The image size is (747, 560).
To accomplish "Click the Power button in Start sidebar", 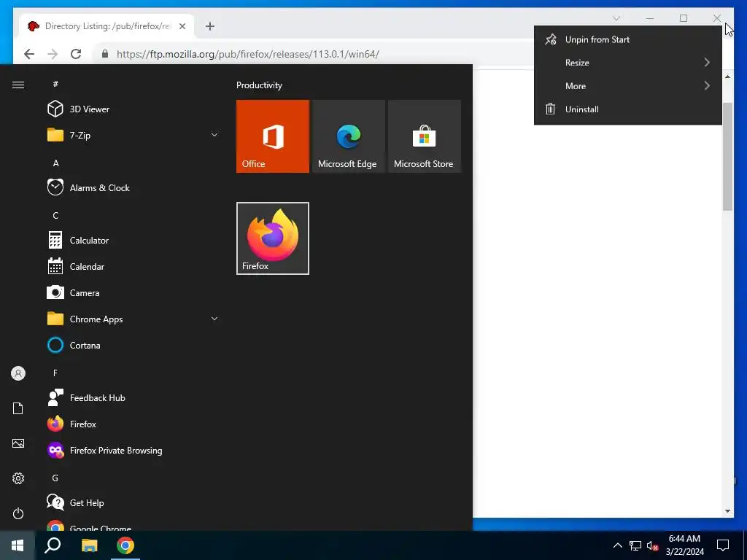I will click(x=18, y=513).
